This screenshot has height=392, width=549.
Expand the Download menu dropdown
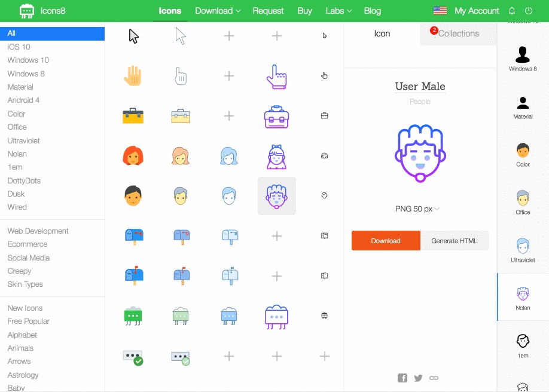coord(218,11)
